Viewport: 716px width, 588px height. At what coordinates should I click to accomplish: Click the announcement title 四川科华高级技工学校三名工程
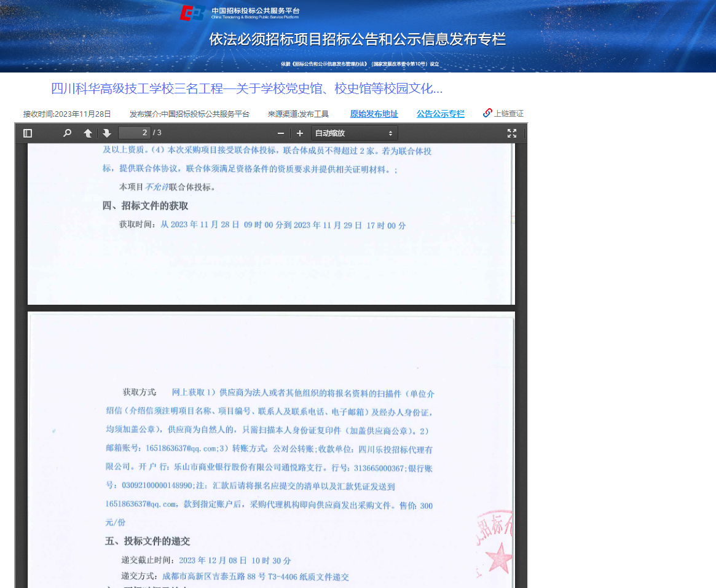tap(246, 88)
